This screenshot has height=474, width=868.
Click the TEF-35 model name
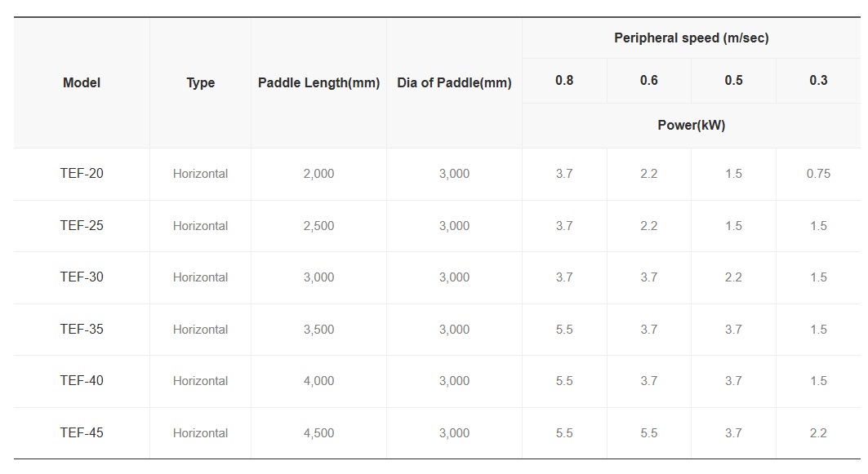(82, 329)
